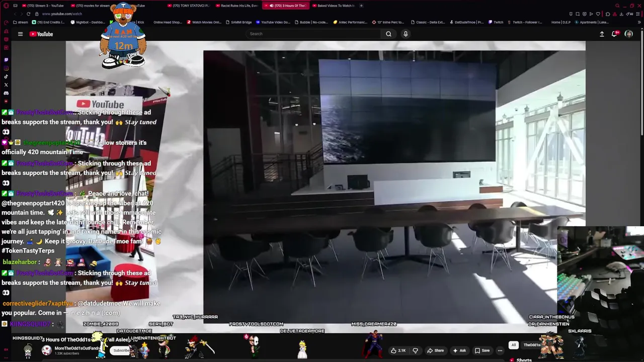This screenshot has height=362, width=644.
Task: Open the 'Bubble | No-code' bookmark
Action: (x=311, y=22)
